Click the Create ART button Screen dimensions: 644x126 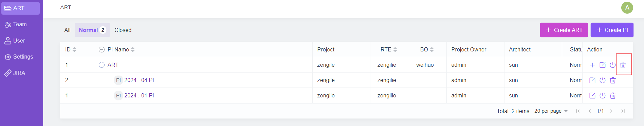coord(564,30)
